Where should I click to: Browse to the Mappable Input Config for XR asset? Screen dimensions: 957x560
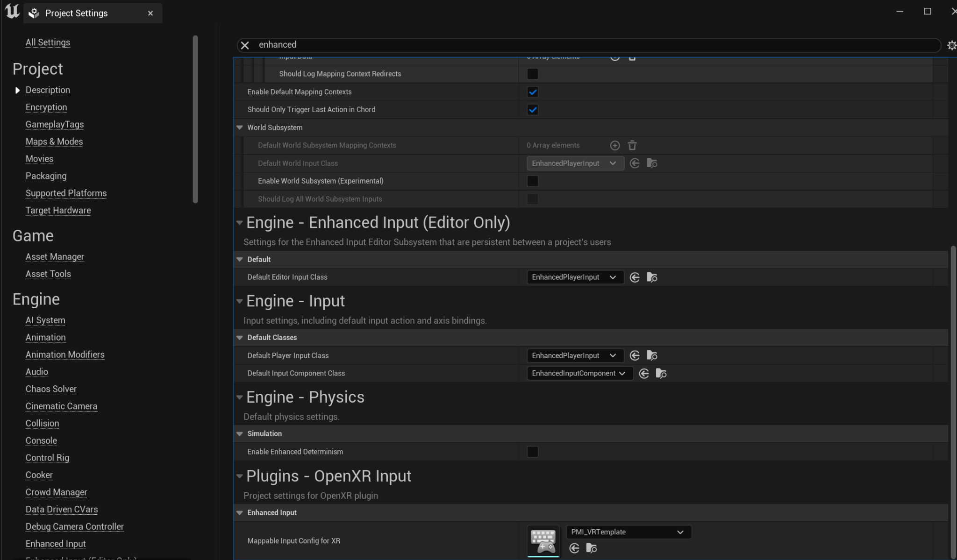tap(592, 548)
